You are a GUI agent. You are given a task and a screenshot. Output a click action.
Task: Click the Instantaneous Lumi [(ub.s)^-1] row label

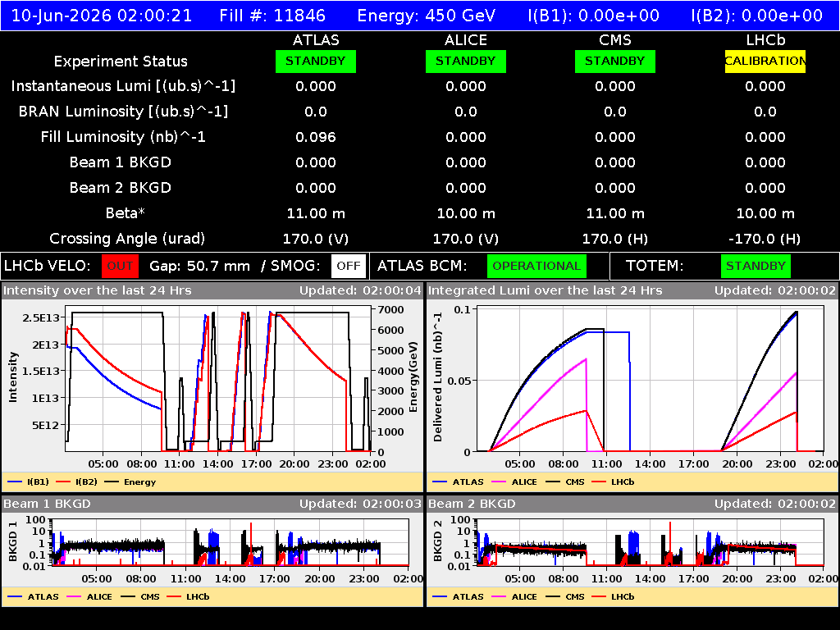(x=123, y=86)
